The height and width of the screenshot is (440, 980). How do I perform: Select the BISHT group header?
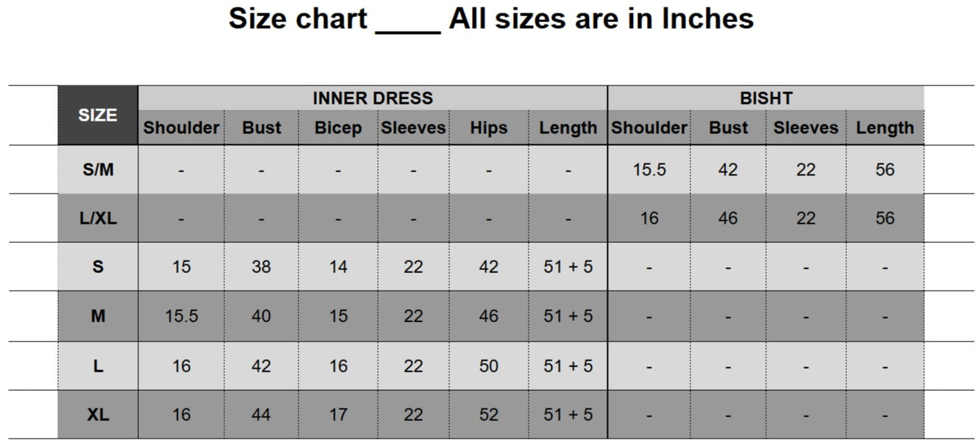(x=765, y=98)
